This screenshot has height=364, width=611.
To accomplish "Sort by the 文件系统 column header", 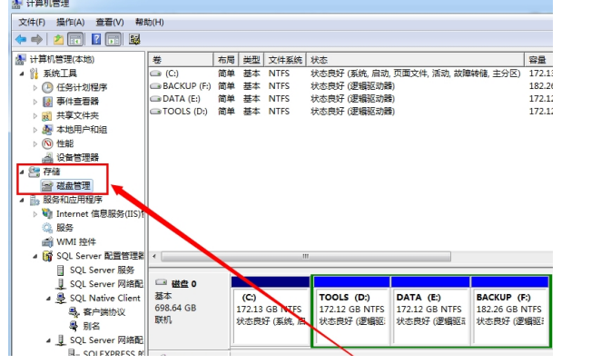I will pos(285,59).
